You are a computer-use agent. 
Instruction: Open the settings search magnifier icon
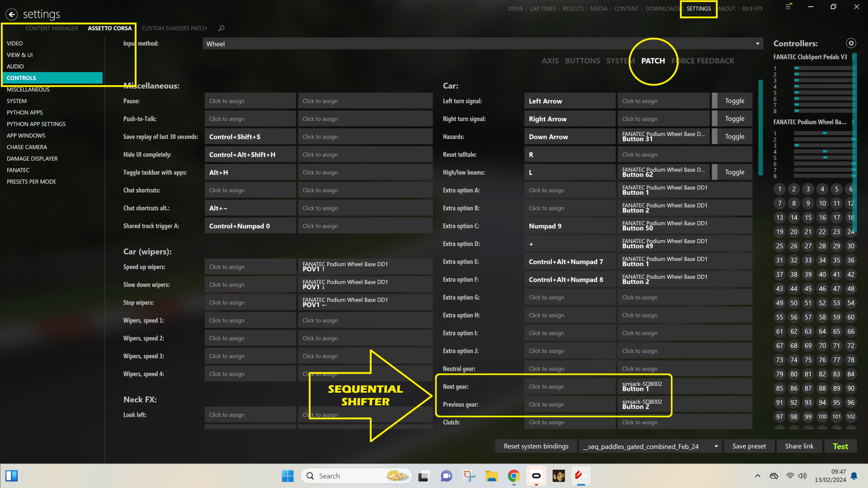(x=221, y=28)
